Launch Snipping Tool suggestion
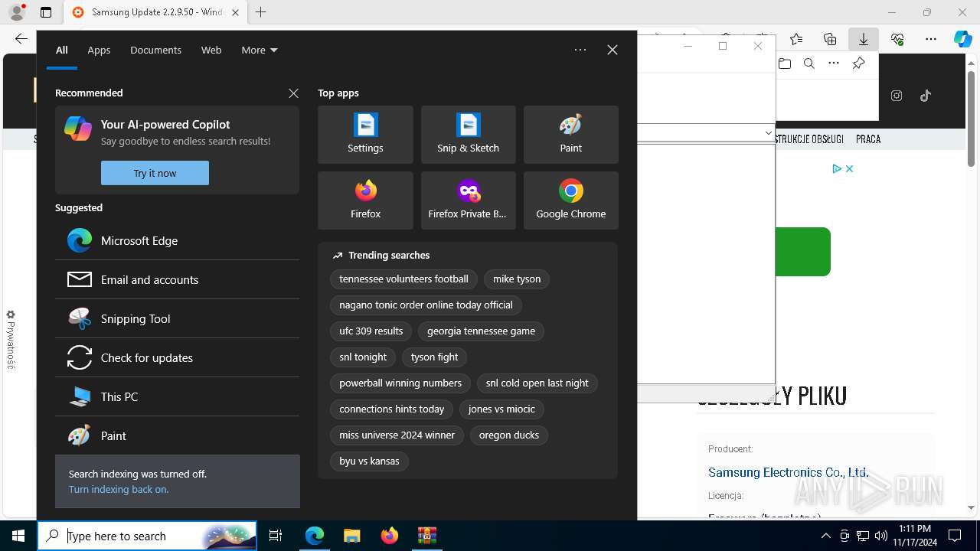This screenshot has width=980, height=551. pos(177,318)
